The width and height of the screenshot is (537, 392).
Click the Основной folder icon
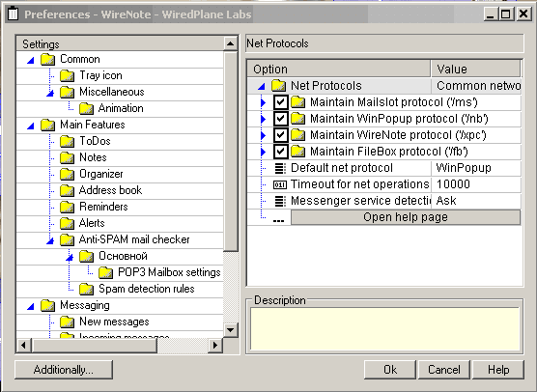point(86,257)
